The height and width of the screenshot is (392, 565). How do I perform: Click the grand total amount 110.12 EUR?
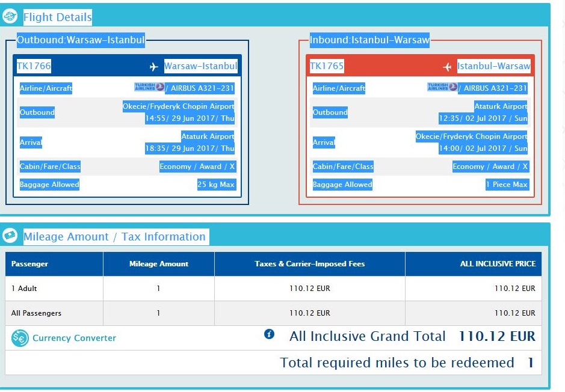pyautogui.click(x=497, y=337)
